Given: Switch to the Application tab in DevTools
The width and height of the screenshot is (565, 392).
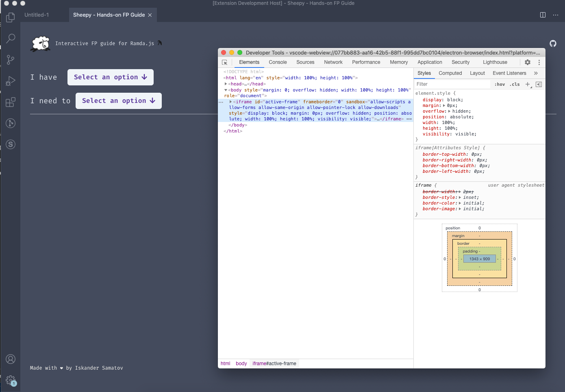Looking at the screenshot, I should (430, 62).
